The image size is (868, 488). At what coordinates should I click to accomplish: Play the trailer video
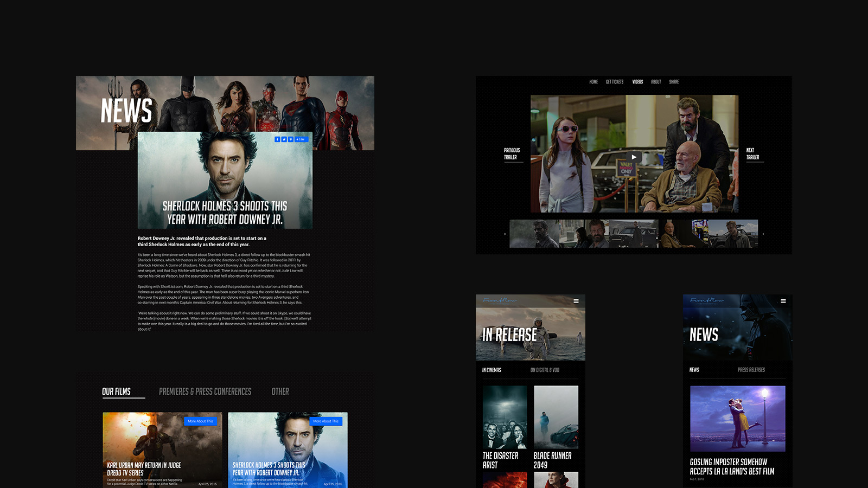pyautogui.click(x=634, y=157)
